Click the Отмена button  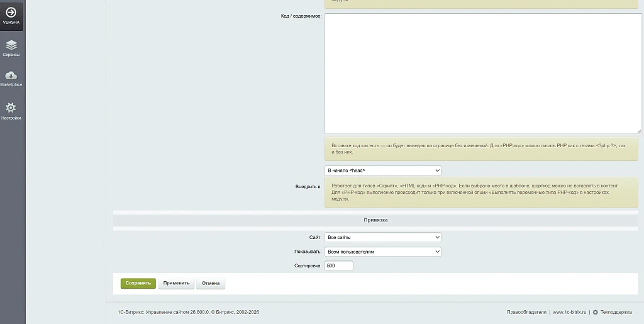[211, 283]
